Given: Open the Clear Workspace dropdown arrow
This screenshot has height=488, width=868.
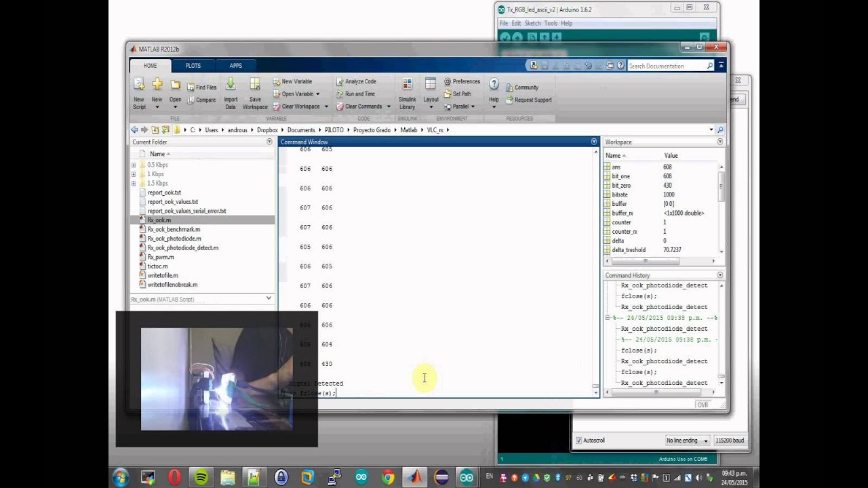Looking at the screenshot, I should click(325, 106).
